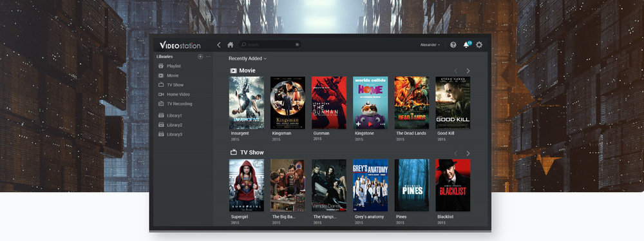Select Home Video in sidebar
Image resolution: width=644 pixels, height=241 pixels.
tap(178, 94)
